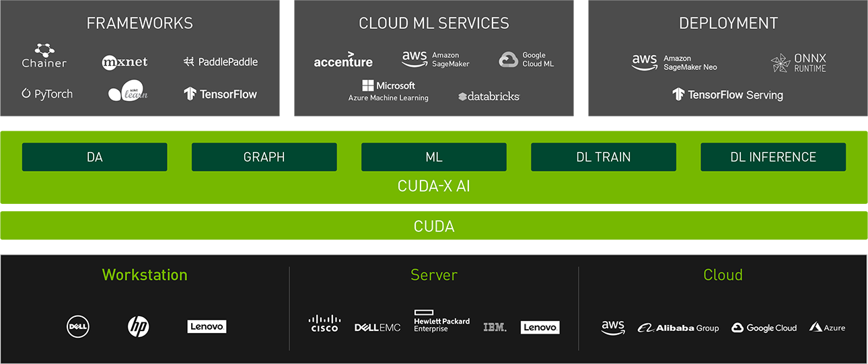Click the HP workstation logo
Viewport: 868px width, 364px height.
click(x=138, y=327)
